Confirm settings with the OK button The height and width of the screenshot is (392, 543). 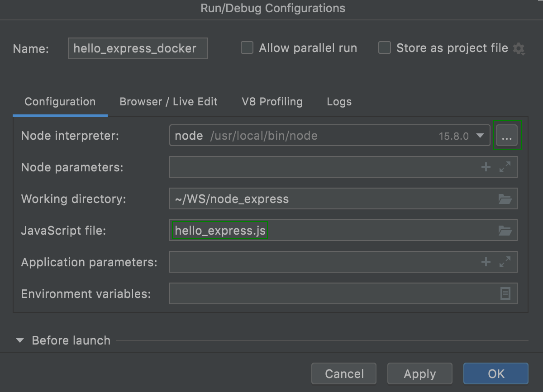pos(495,373)
